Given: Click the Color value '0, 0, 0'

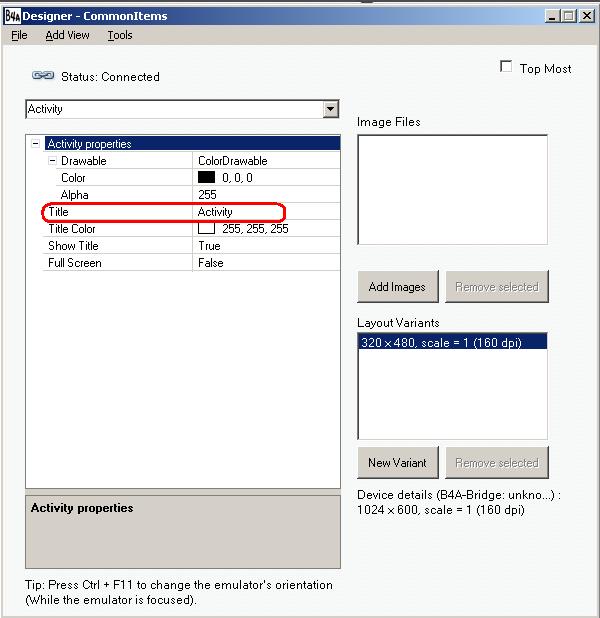Looking at the screenshot, I should (x=237, y=178).
